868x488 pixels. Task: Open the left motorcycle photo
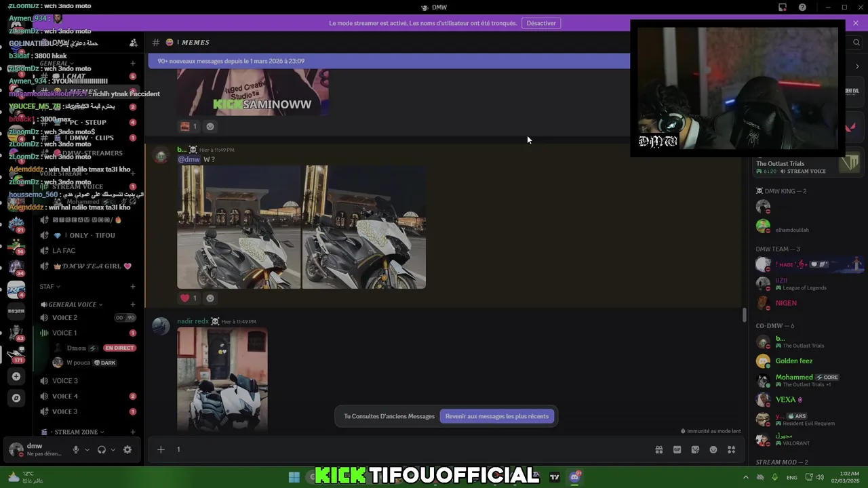(239, 227)
